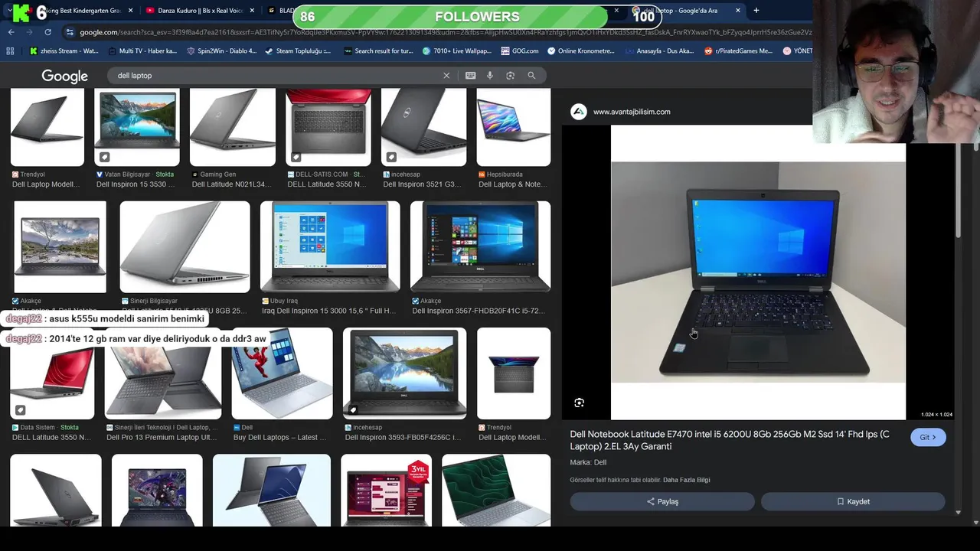Open 'Buy Dell Laptops – Latest' thumbnail
Screen dimensions: 980x551
point(282,373)
